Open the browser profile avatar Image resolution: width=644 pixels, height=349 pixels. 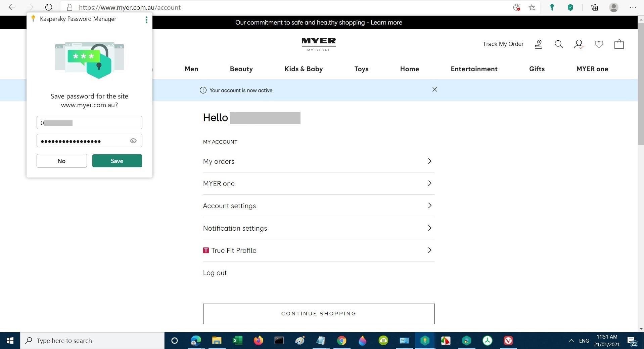pyautogui.click(x=614, y=7)
